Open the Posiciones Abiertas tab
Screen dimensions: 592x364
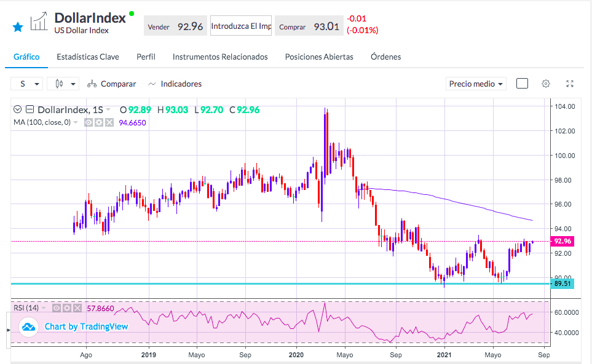tap(319, 57)
